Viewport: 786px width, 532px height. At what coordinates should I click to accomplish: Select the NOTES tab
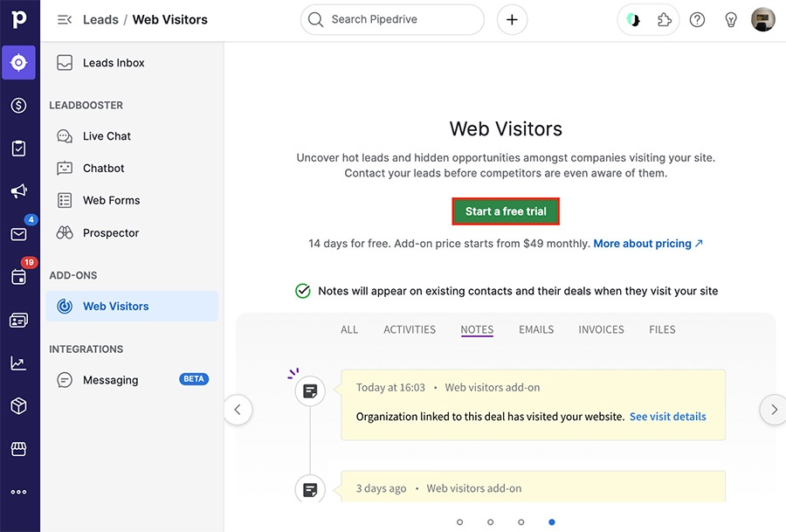coord(477,329)
